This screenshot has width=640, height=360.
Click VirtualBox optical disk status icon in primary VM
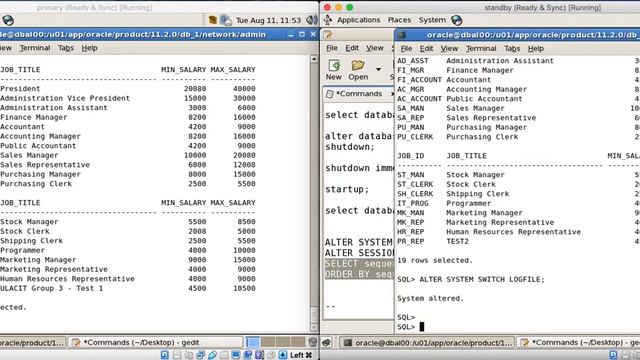point(177,355)
